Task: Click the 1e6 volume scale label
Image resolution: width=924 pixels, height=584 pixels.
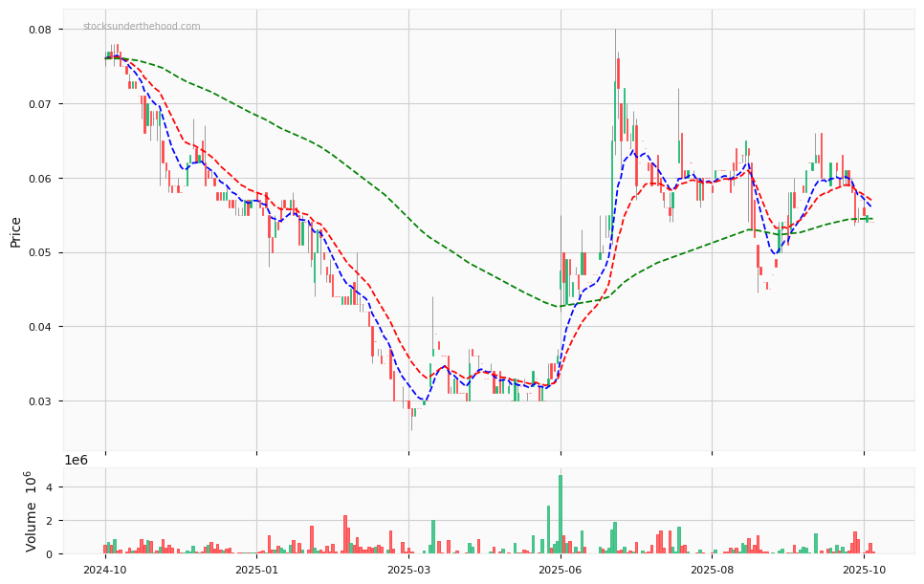Action: 76,461
